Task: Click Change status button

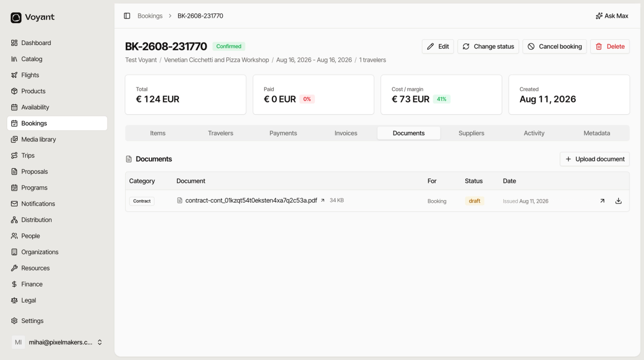Action: pos(488,47)
